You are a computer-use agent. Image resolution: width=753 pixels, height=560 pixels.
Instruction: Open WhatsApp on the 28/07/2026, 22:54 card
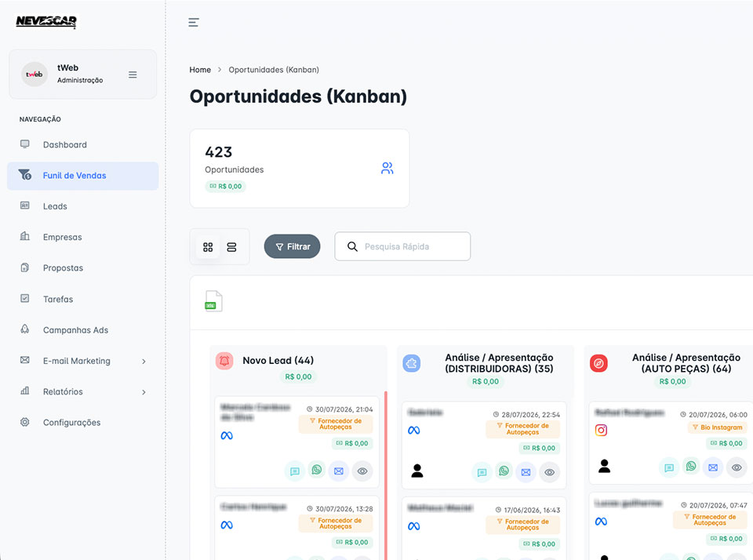[x=504, y=471]
